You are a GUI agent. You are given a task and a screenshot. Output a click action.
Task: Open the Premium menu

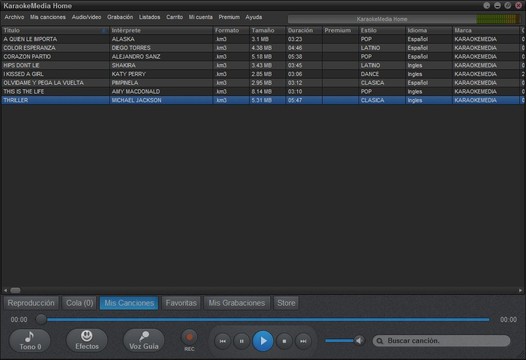click(x=229, y=17)
